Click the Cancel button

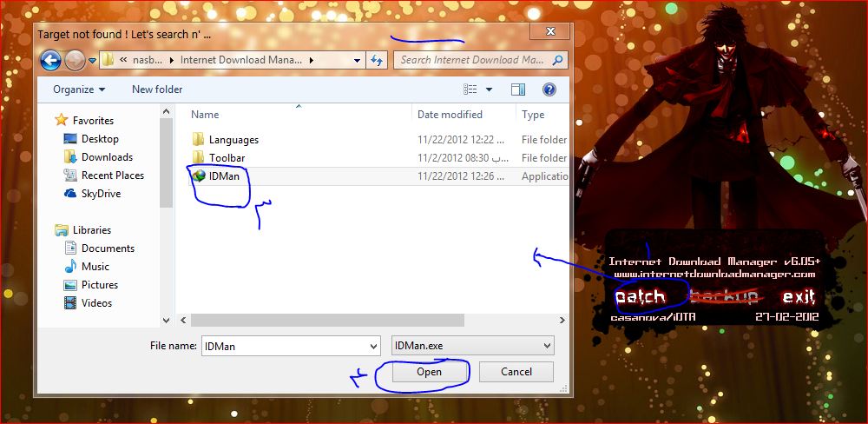click(516, 372)
